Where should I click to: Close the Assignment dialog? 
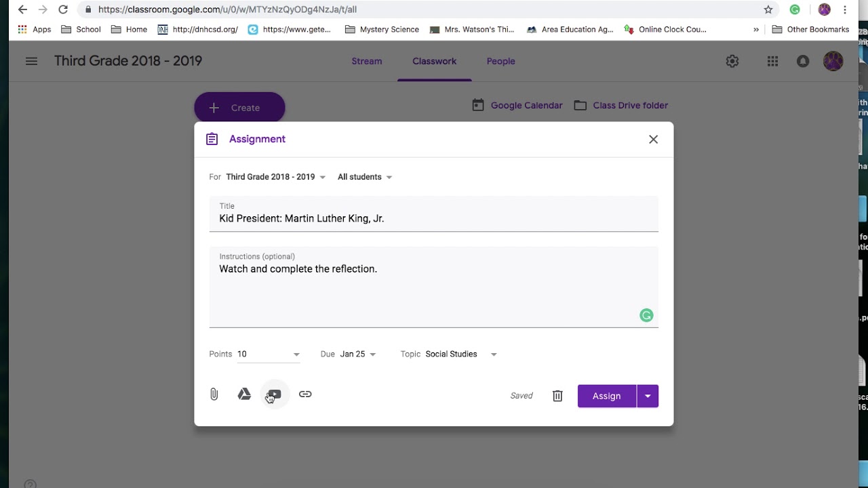pyautogui.click(x=653, y=139)
